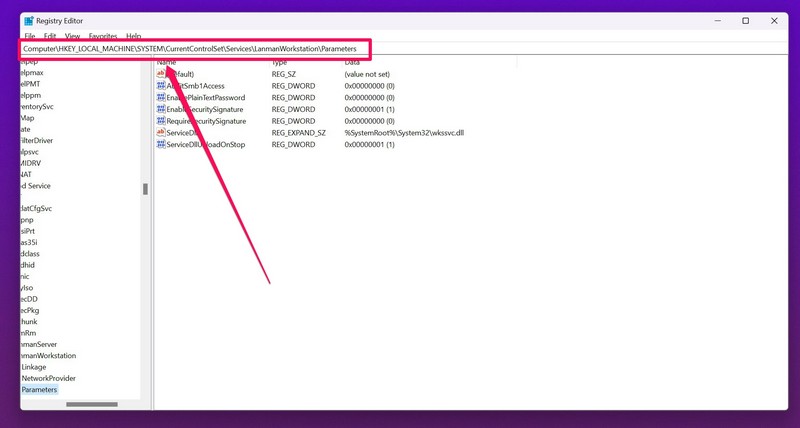Click data 0x00000001 (1) of ServiceDllUnloadOnStop row
Image resolution: width=800 pixels, height=428 pixels.
(369, 144)
